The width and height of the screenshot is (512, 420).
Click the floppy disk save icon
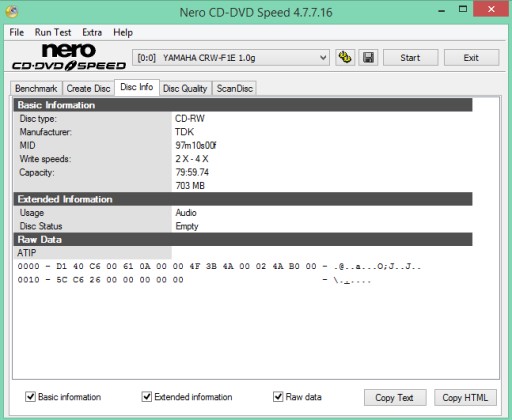[x=368, y=58]
